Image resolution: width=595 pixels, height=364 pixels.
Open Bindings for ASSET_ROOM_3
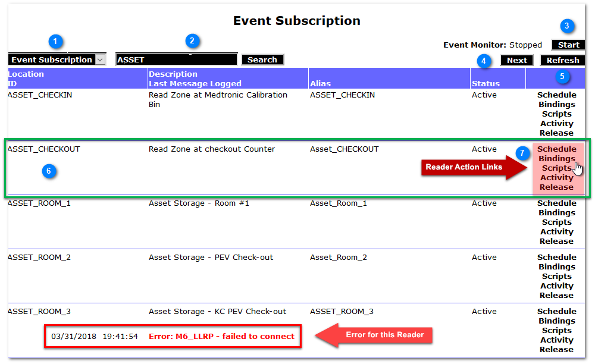coord(557,321)
